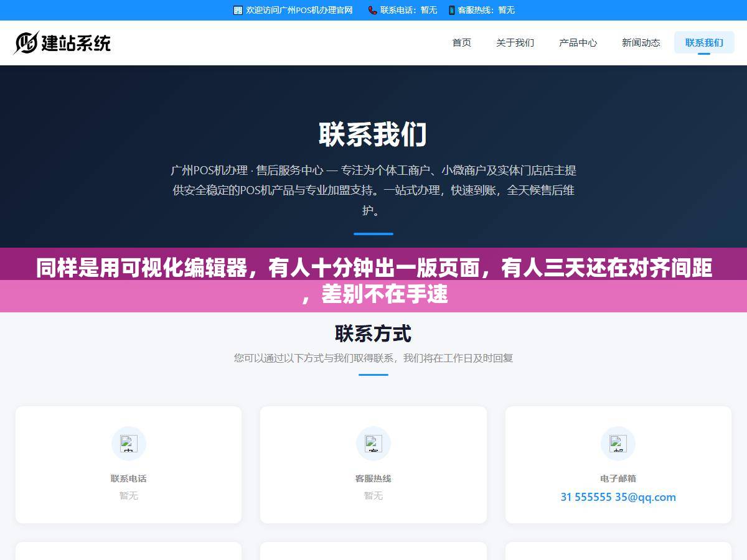Go to 产品中心 in navigation

pos(578,43)
